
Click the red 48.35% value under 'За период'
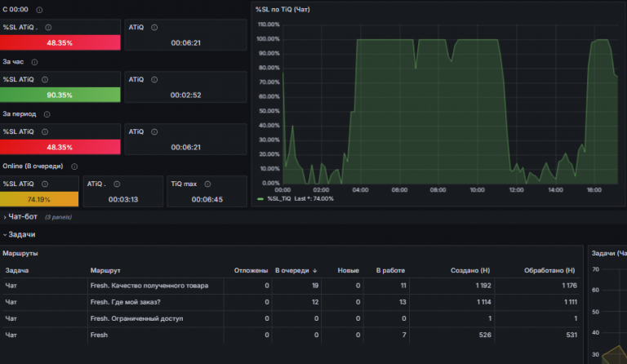pyautogui.click(x=60, y=147)
